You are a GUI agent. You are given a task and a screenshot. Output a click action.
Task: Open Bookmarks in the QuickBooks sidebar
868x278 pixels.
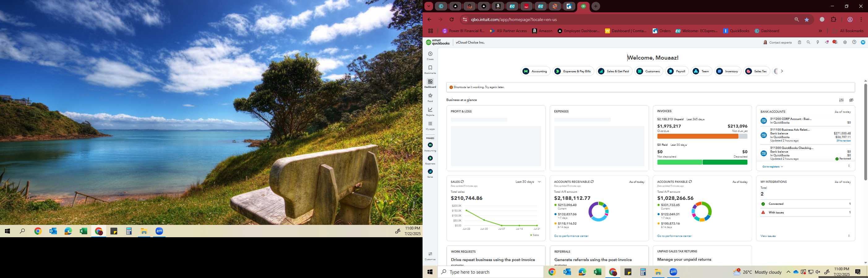430,70
